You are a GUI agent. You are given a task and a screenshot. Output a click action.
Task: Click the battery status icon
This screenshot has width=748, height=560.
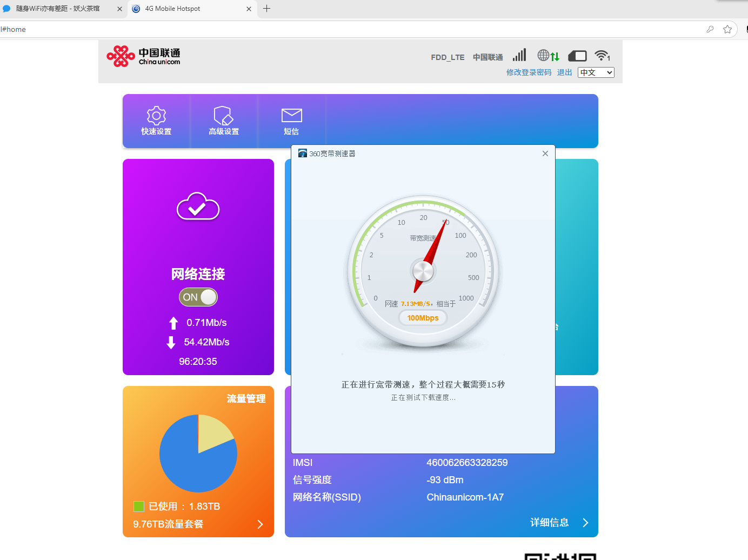click(x=577, y=56)
